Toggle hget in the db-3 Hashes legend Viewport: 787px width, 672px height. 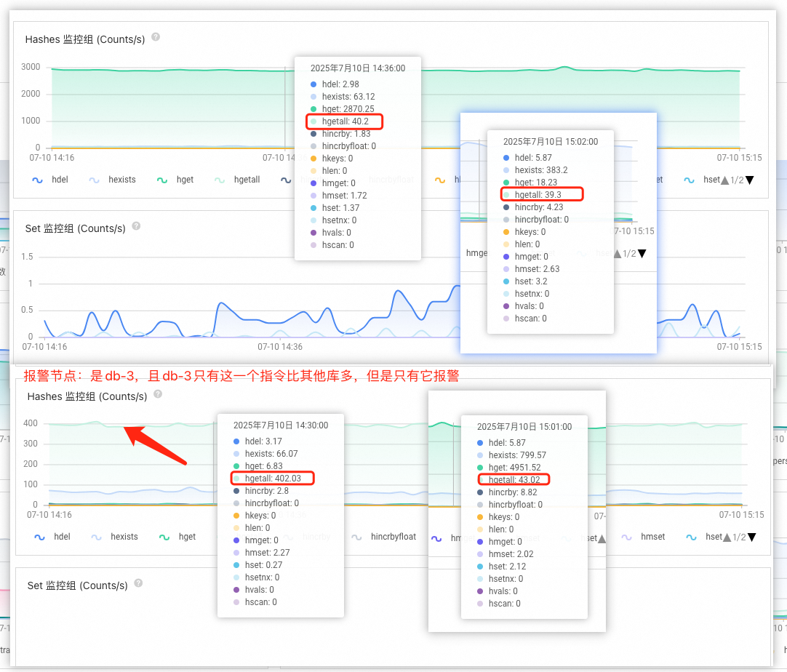tap(177, 537)
